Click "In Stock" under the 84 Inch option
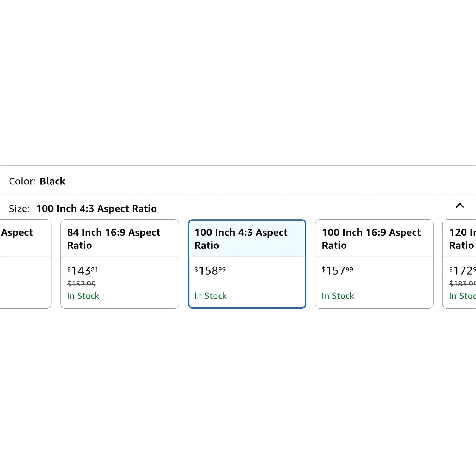Viewport: 476px width, 476px height. [83, 296]
